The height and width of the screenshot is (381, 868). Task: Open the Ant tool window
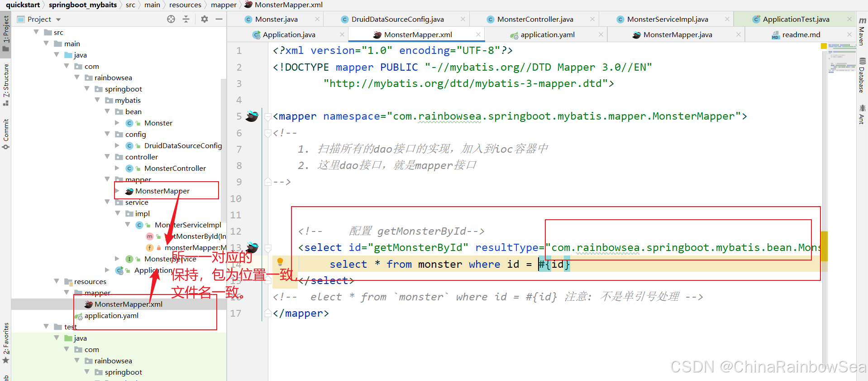pyautogui.click(x=862, y=114)
